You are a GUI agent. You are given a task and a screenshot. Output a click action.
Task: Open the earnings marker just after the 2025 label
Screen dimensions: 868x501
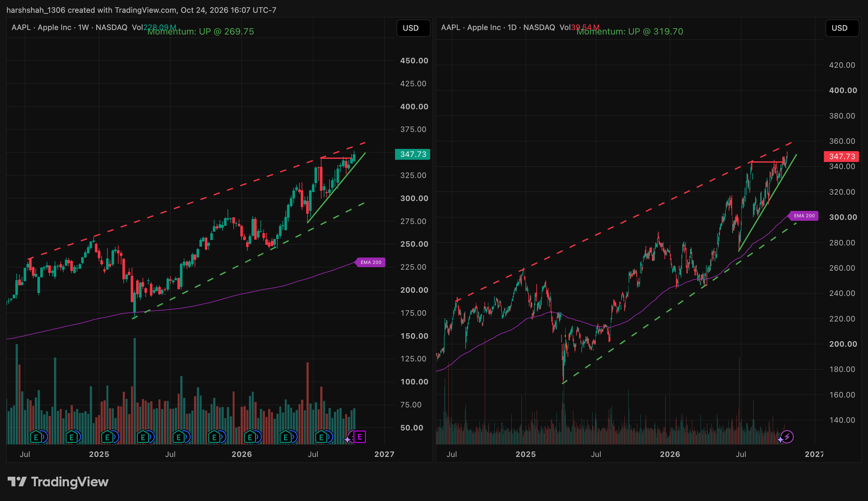(x=107, y=437)
